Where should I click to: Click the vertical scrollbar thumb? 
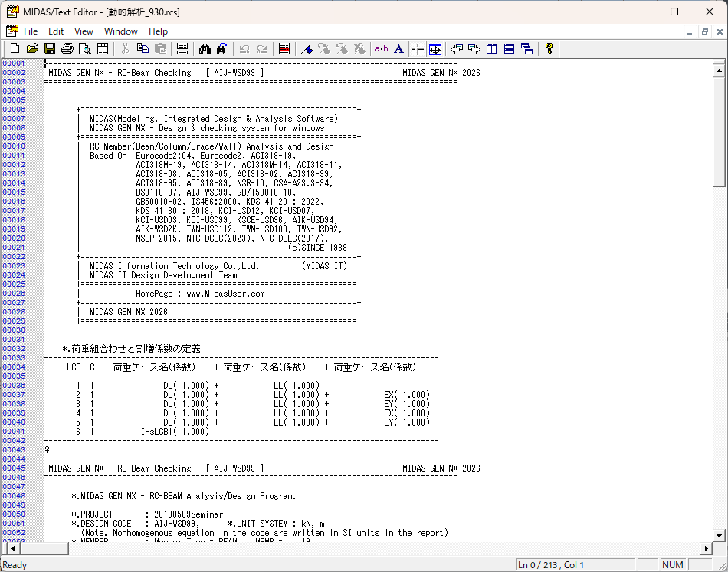click(x=719, y=132)
